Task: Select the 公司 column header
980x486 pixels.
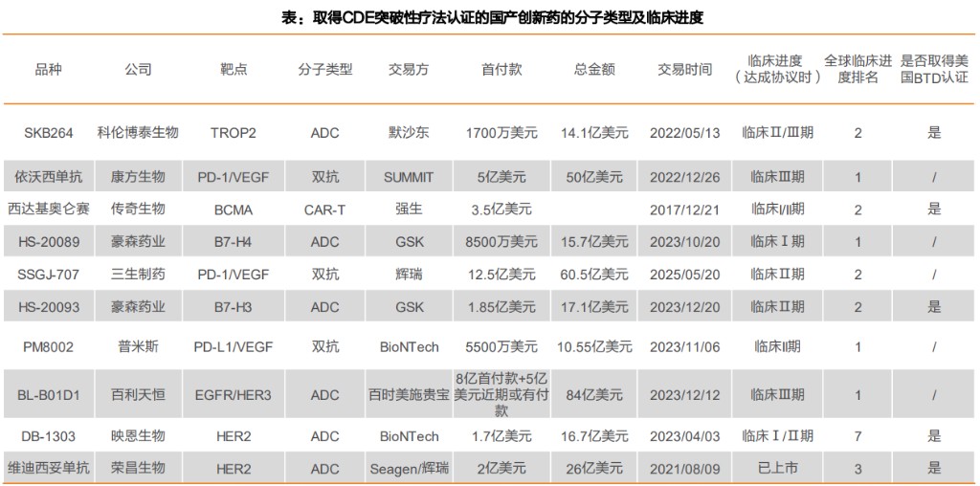Action: (x=138, y=69)
